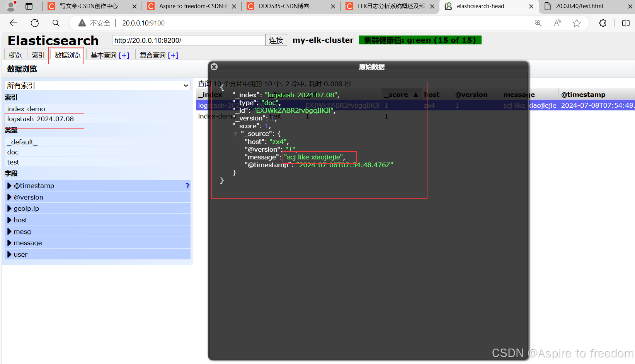Open the split screen view

(626, 23)
